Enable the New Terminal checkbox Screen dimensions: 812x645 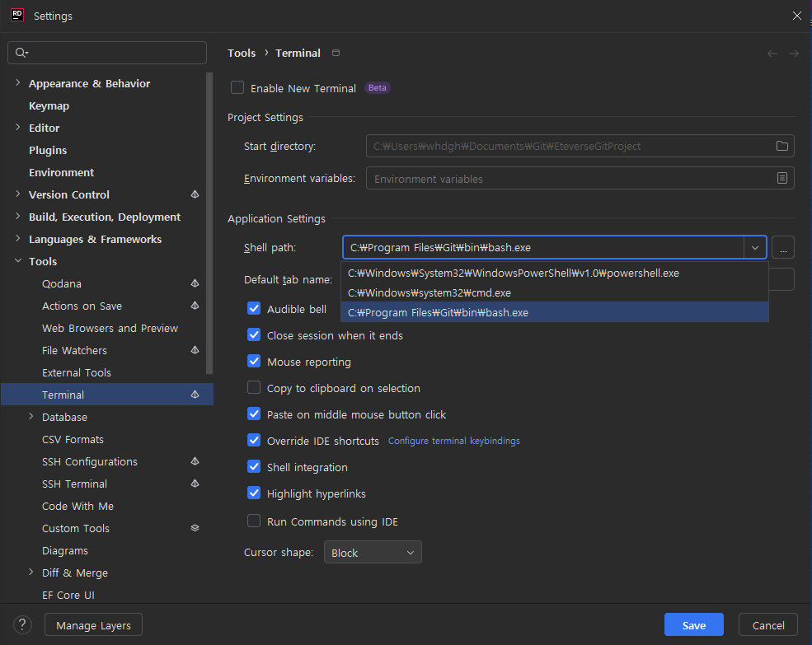point(237,87)
